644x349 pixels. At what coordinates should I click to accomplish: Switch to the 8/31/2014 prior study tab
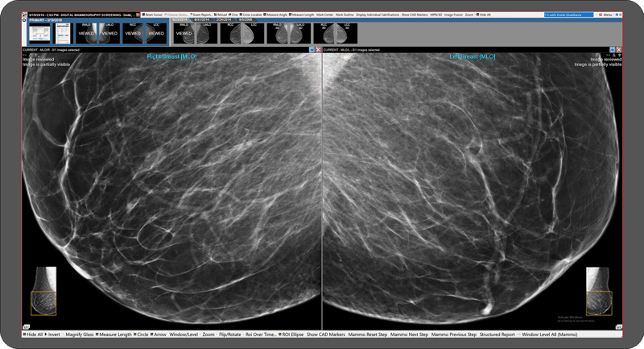point(201,19)
